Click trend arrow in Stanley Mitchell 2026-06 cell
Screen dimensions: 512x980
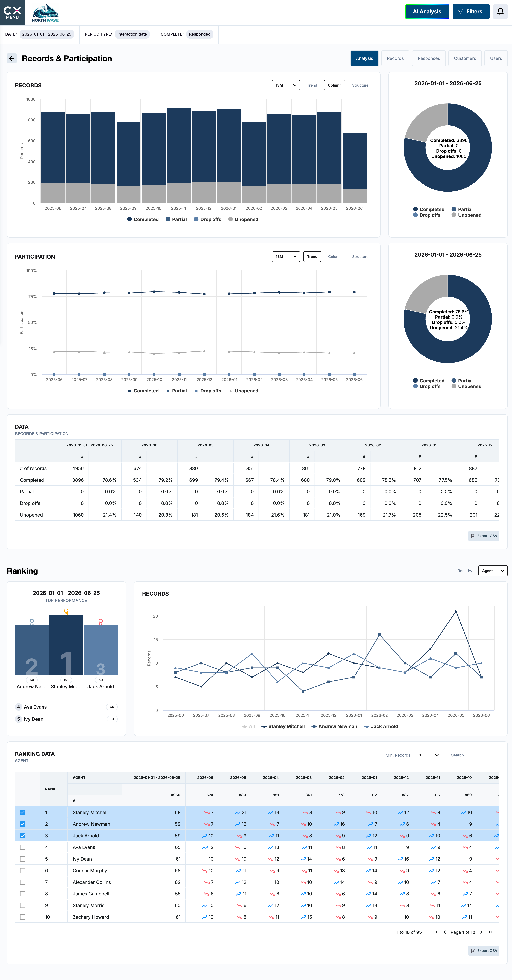pos(207,812)
